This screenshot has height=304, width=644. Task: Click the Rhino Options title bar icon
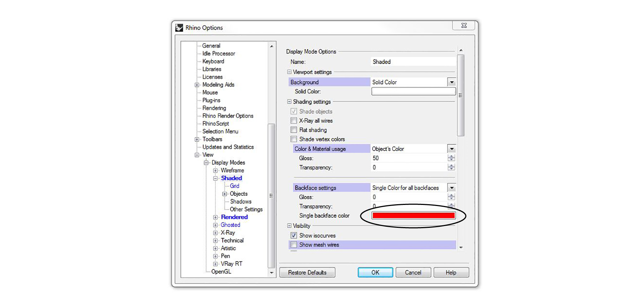(x=179, y=28)
